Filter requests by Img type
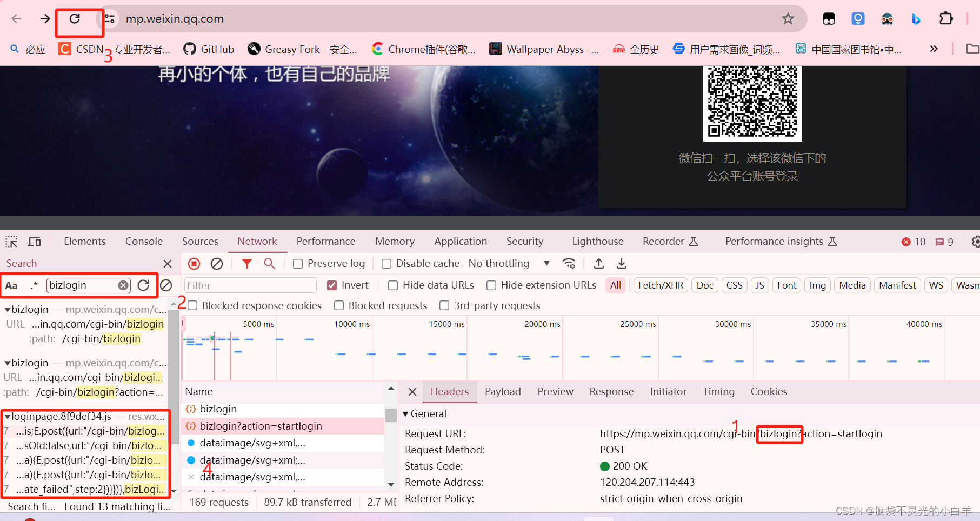 [817, 285]
